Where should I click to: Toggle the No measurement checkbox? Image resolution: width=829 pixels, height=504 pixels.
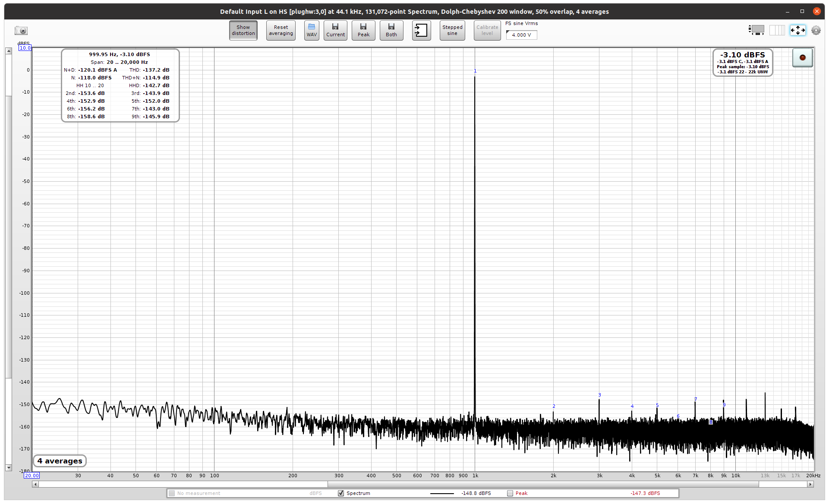(x=172, y=493)
